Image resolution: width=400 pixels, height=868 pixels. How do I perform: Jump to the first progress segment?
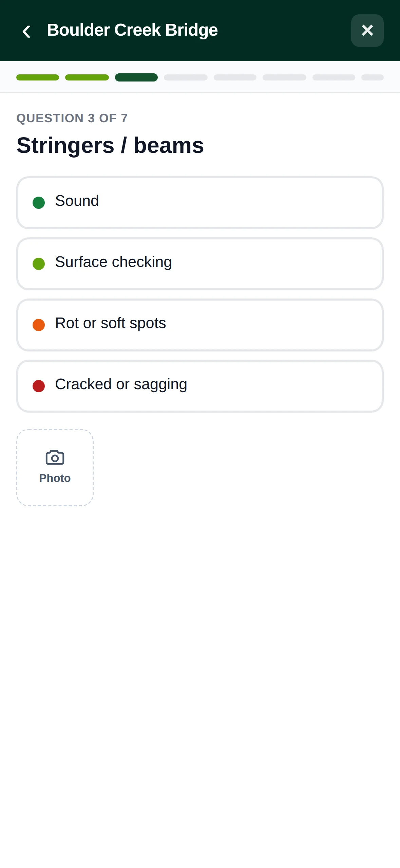(x=38, y=77)
